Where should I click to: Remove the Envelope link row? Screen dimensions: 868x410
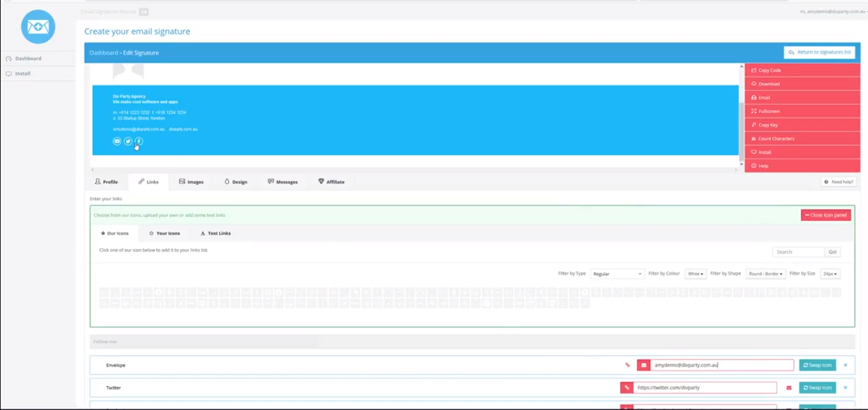pyautogui.click(x=845, y=365)
